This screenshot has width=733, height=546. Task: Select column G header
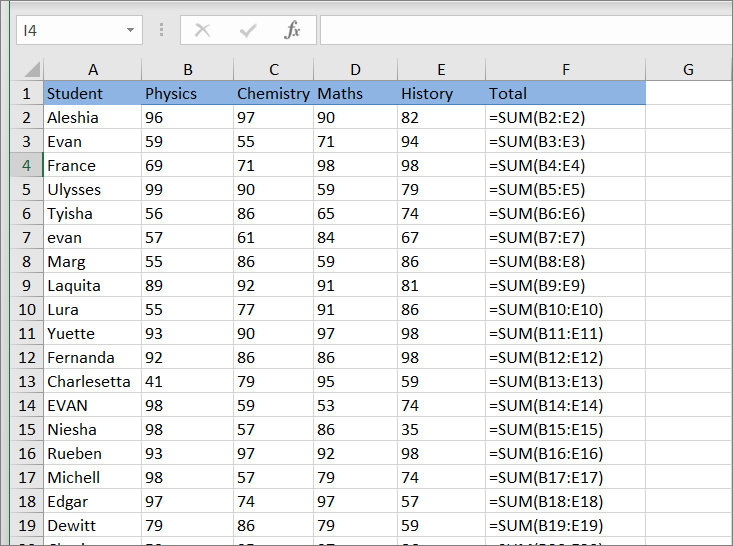688,69
